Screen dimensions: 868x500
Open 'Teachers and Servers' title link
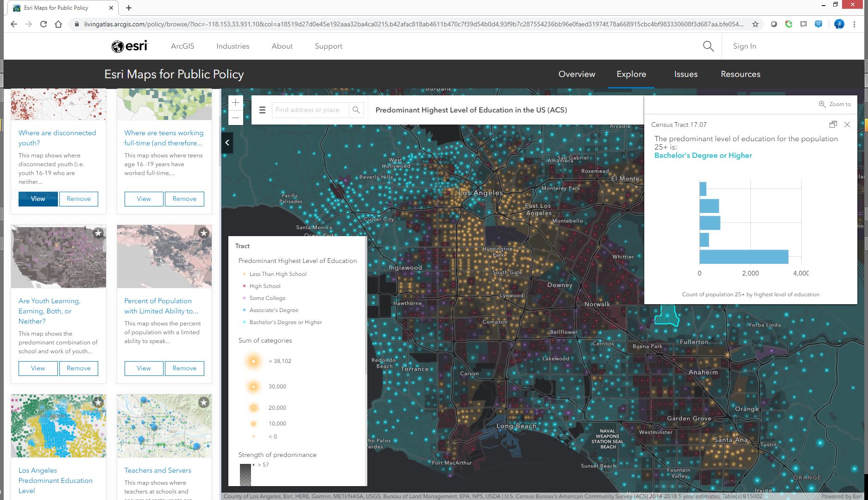pyautogui.click(x=157, y=470)
